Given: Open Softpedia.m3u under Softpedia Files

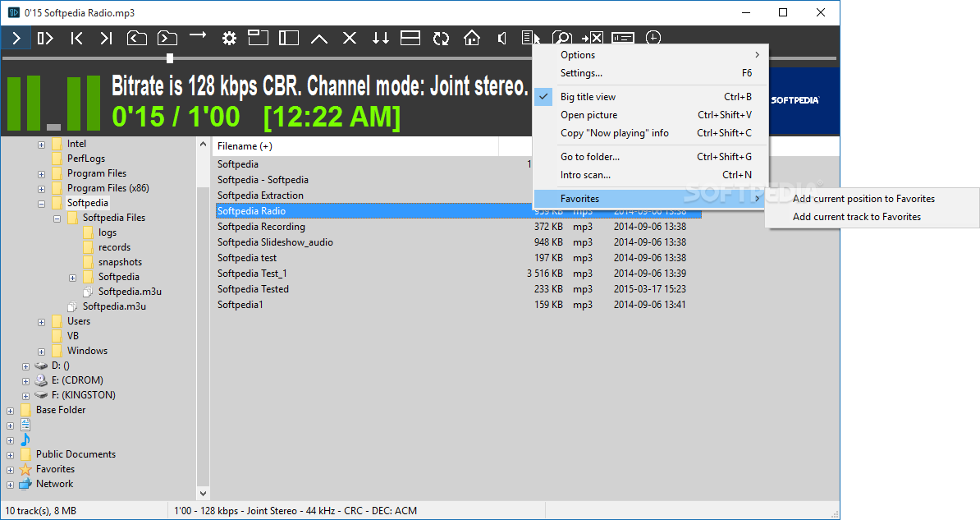Looking at the screenshot, I should pos(130,292).
